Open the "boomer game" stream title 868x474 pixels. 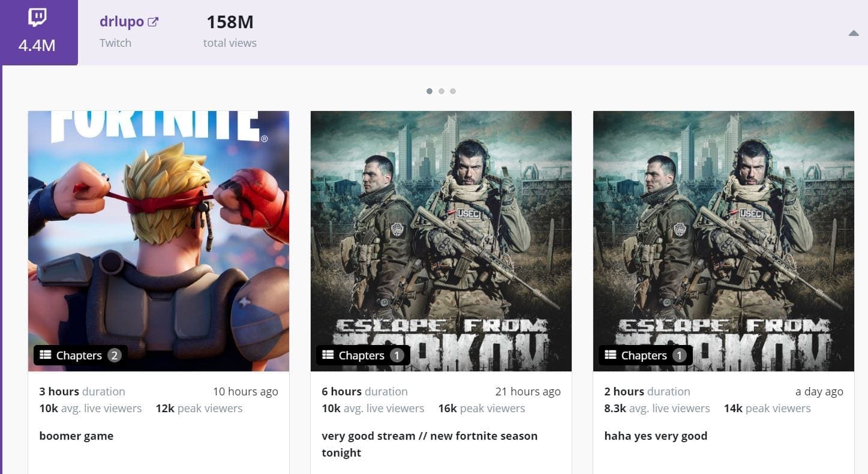coord(76,436)
